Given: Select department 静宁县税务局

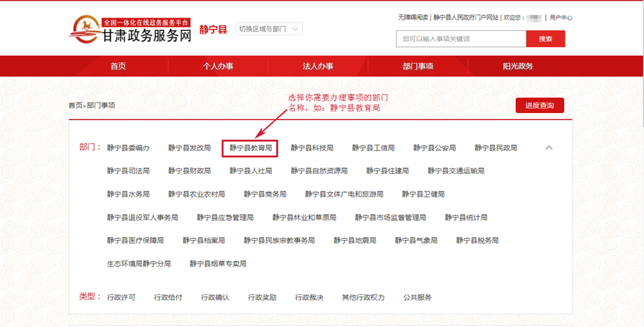Looking at the screenshot, I should (x=477, y=240).
